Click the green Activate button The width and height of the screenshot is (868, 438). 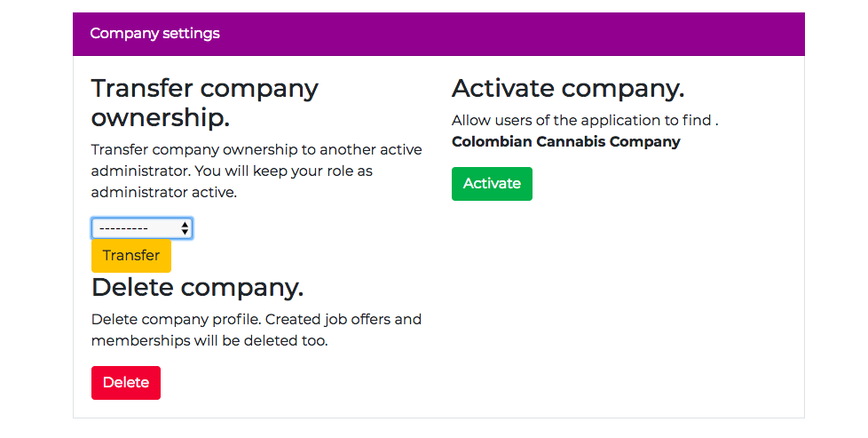pyautogui.click(x=492, y=184)
